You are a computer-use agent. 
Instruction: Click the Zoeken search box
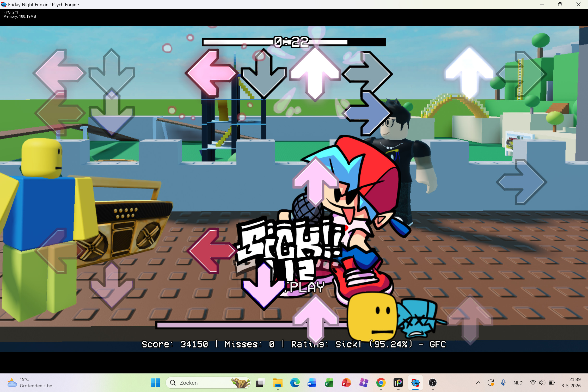click(208, 383)
